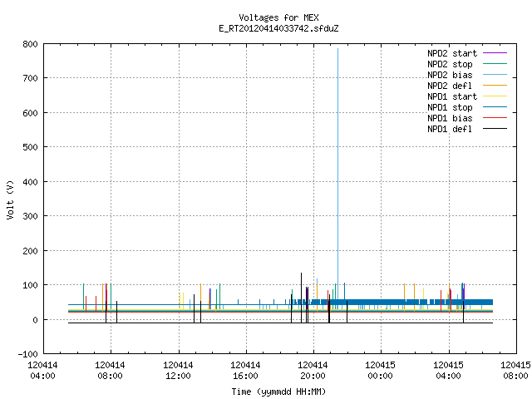The width and height of the screenshot is (532, 399).
Task: Click the red NPD1 bias legend line
Action: (x=495, y=118)
